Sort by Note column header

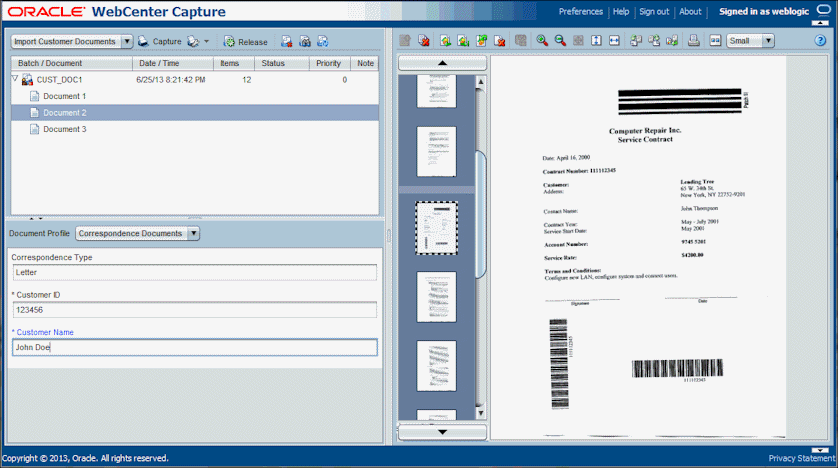(x=365, y=63)
